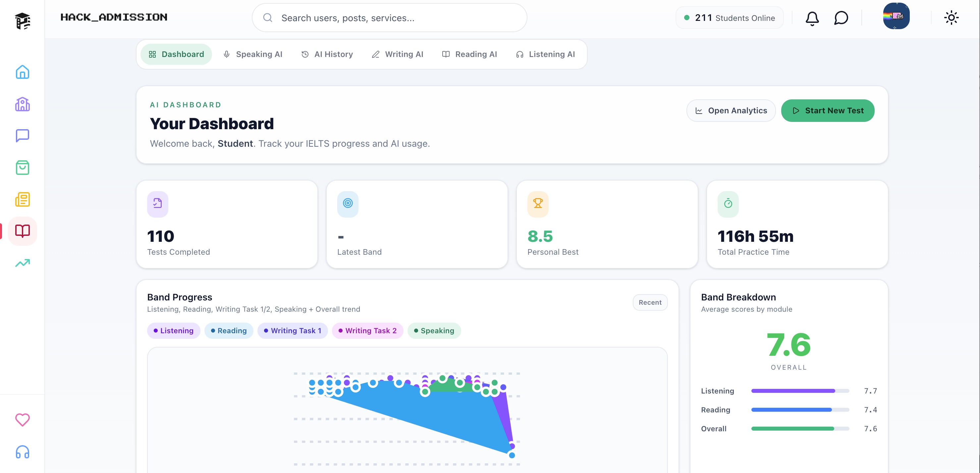Open the chat bubble icon in the sidebar

point(22,136)
